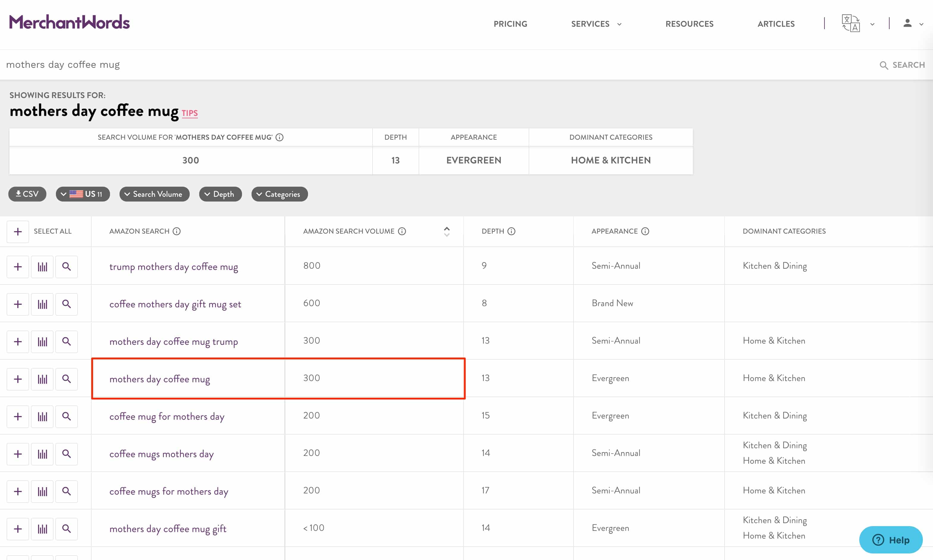Click magnifier icon for coffee mothers day gift mug set
Screen dimensions: 933x560
point(66,304)
